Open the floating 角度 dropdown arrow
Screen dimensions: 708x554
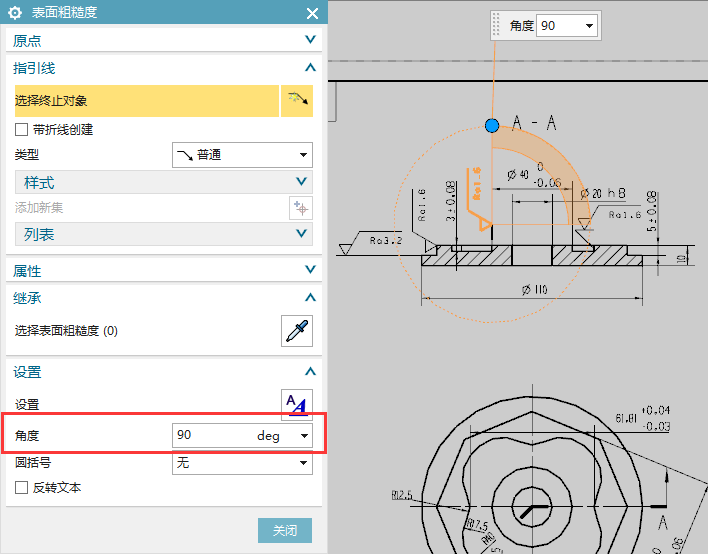click(x=589, y=26)
